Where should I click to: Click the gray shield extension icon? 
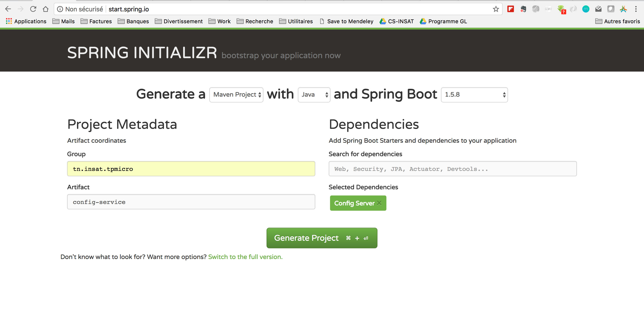tap(611, 9)
